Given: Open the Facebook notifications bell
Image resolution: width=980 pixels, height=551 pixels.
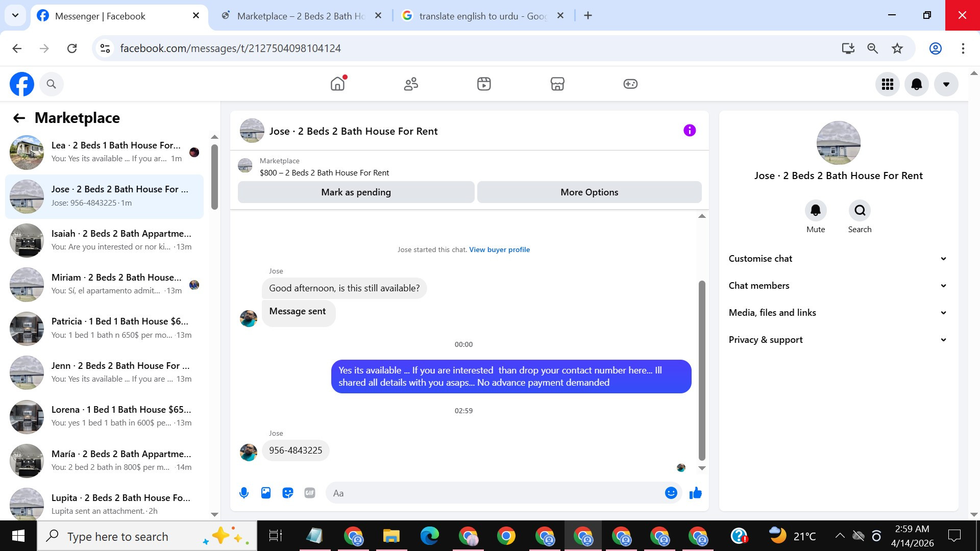Looking at the screenshot, I should click(916, 84).
